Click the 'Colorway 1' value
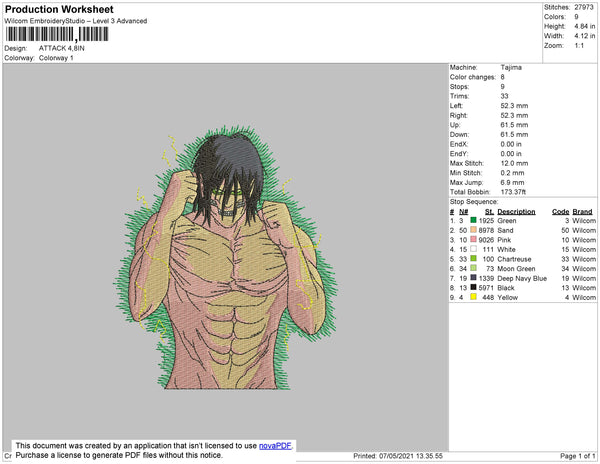 click(56, 58)
